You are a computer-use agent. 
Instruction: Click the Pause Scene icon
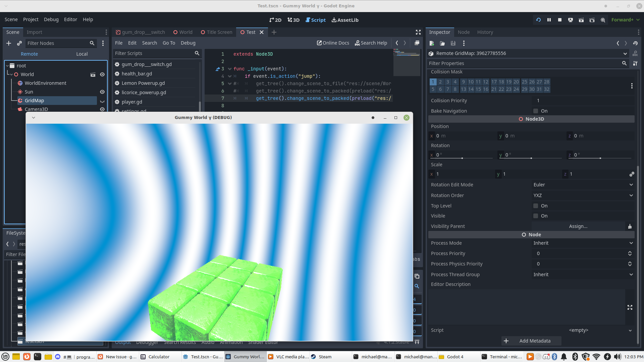(549, 20)
